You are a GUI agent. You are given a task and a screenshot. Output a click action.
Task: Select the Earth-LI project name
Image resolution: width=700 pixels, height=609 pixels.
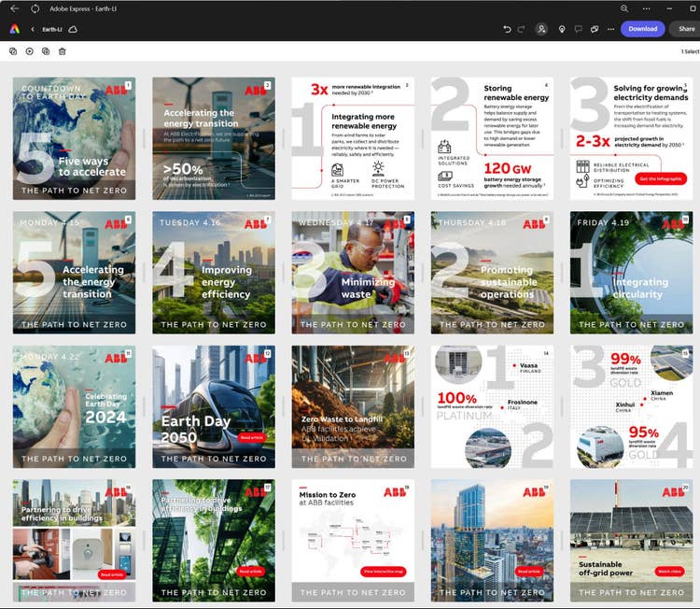tap(54, 29)
